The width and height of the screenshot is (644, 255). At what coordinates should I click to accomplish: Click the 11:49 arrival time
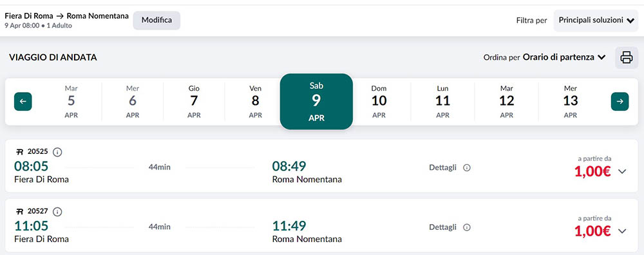point(289,225)
